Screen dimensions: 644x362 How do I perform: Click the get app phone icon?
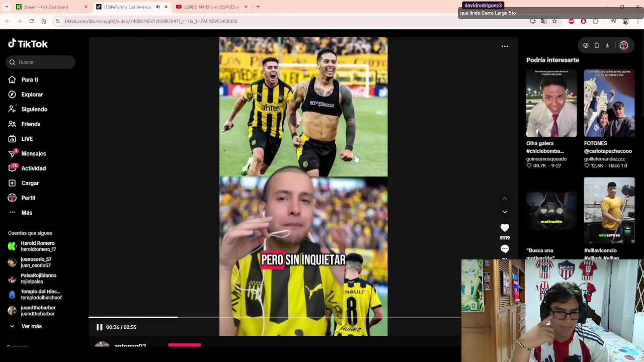pos(597,46)
